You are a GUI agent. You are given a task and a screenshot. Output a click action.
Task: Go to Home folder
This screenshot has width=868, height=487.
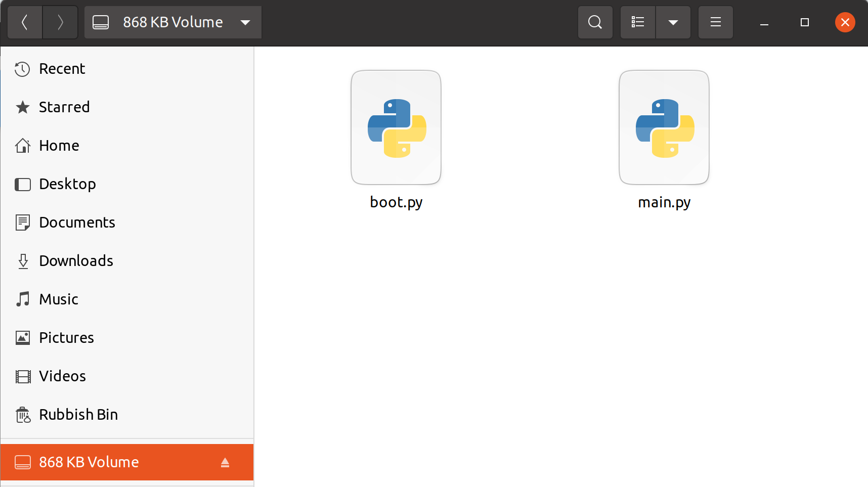(59, 146)
